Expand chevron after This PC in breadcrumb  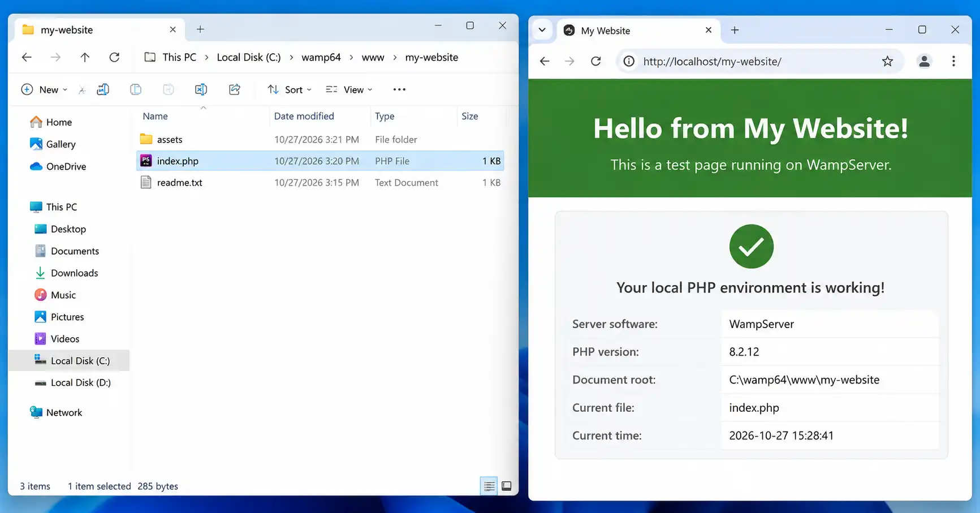(206, 57)
